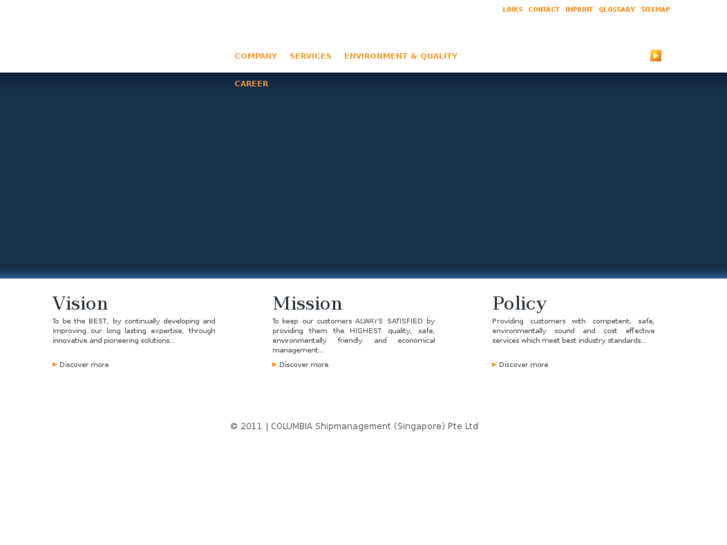This screenshot has height=545, width=727.
Task: Click the 2011 COLUMBIA Shipmanagement copyright text
Action: [x=354, y=426]
